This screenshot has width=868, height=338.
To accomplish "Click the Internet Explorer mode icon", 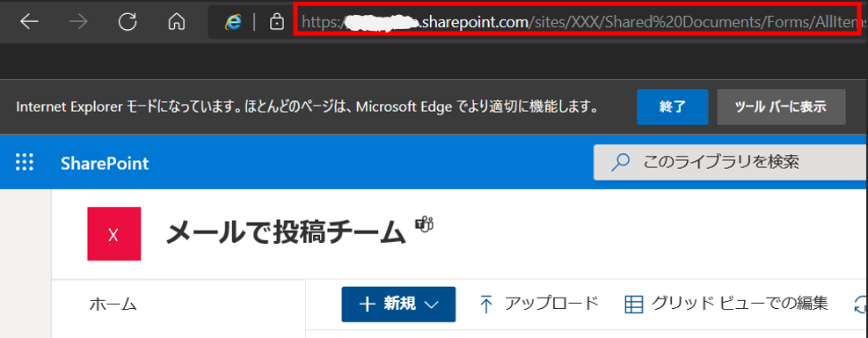I will pos(234,22).
